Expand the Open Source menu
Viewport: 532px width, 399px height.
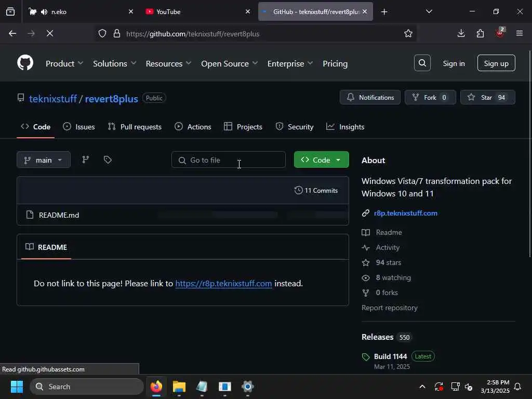(x=229, y=63)
